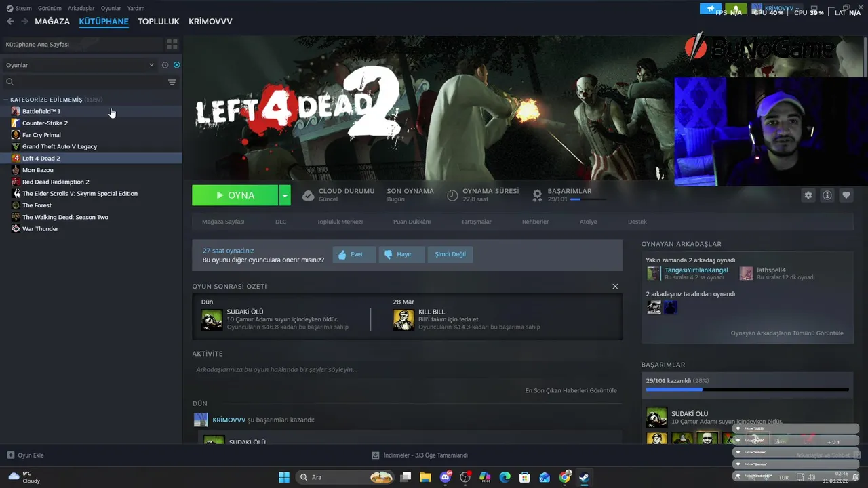
Task: Sort library by recent activity clock icon
Action: pos(165,65)
